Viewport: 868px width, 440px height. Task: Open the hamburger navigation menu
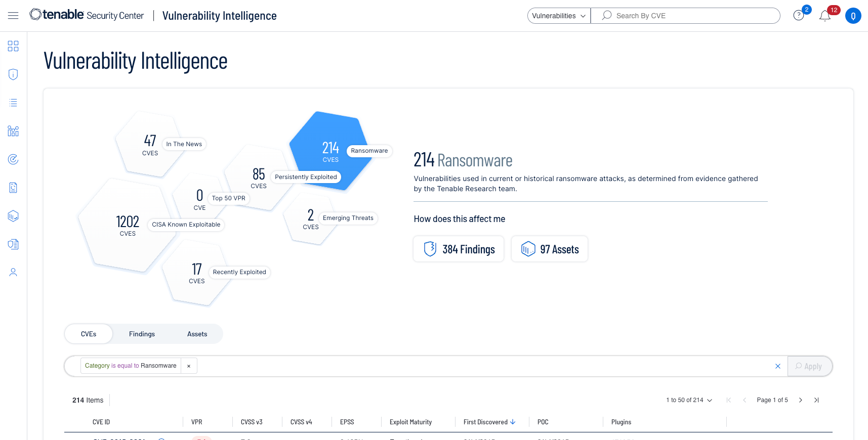pos(13,16)
